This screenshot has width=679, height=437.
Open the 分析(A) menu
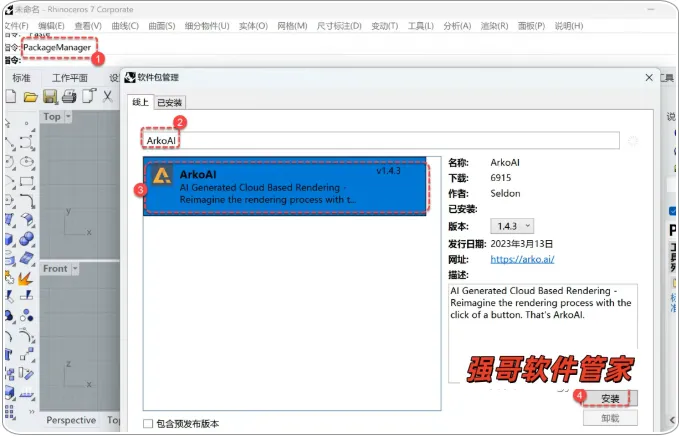pos(457,26)
